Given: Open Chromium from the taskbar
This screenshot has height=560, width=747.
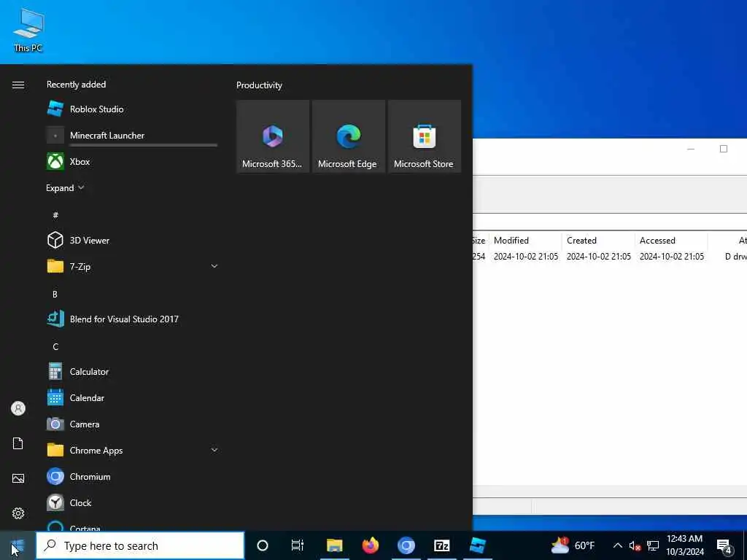Looking at the screenshot, I should pos(406,545).
